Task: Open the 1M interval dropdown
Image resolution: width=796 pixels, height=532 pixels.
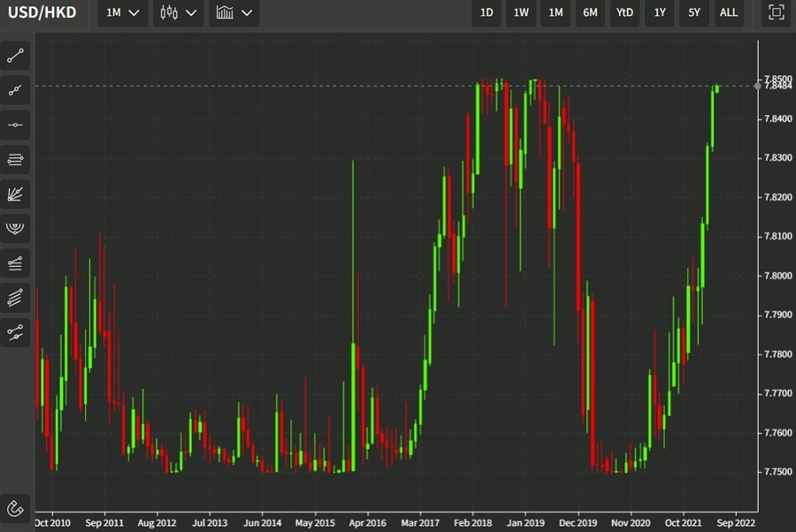Action: (122, 12)
